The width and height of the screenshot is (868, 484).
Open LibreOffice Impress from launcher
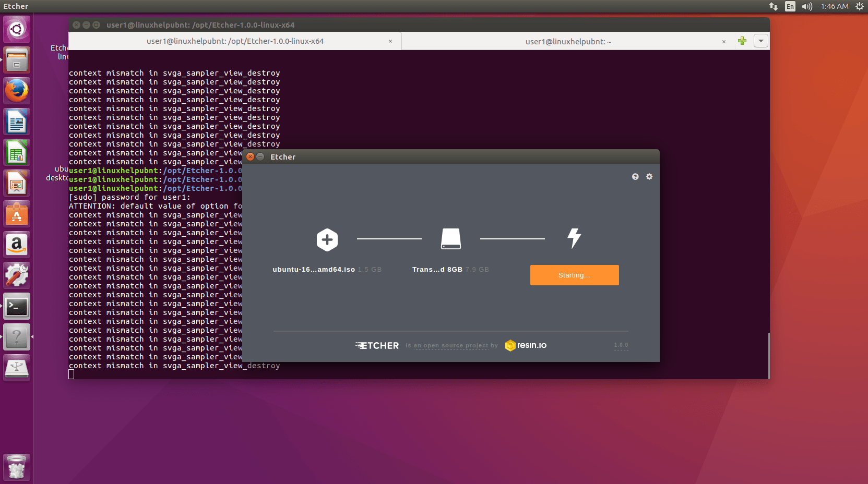tap(17, 183)
